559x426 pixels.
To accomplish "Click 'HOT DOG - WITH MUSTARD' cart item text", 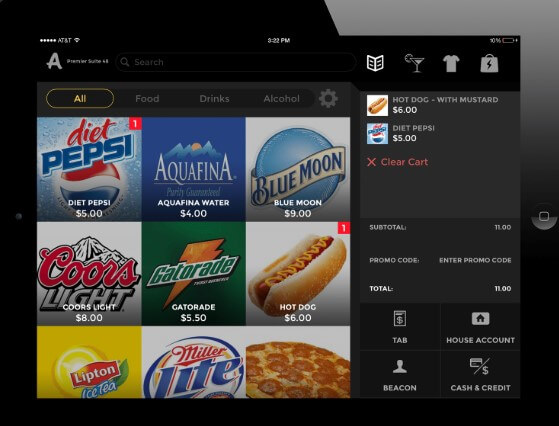I will click(x=445, y=100).
